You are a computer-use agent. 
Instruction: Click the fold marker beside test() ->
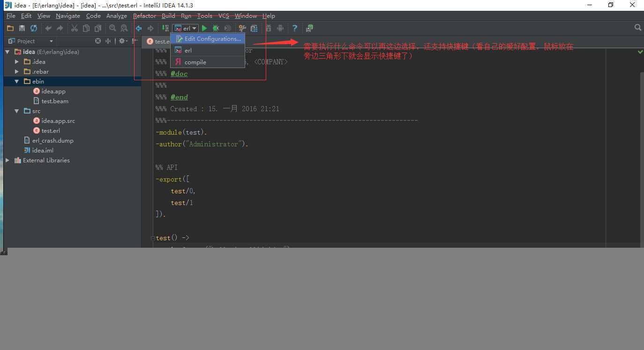(x=153, y=238)
